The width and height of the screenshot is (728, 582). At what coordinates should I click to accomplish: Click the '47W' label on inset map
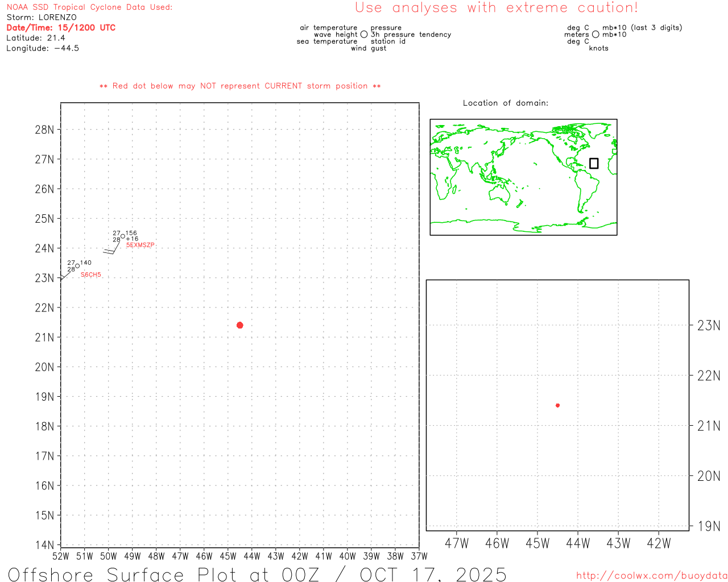pyautogui.click(x=457, y=543)
